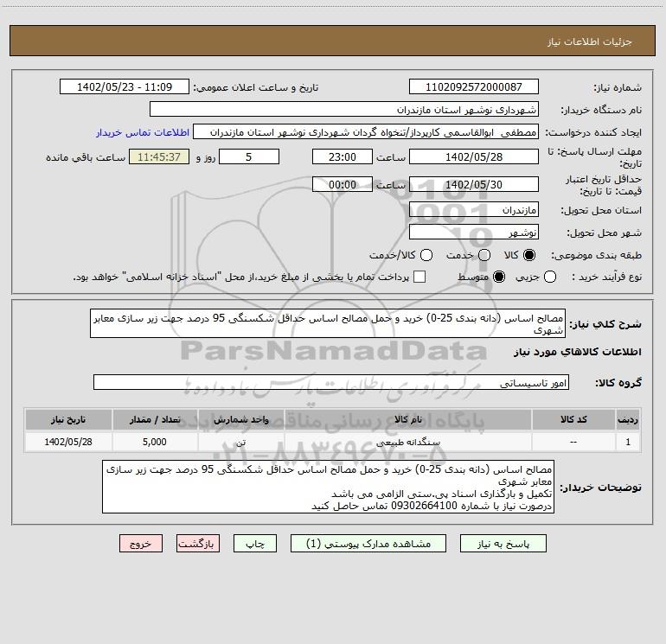666x644 pixels.
Task: Click the تعداد / مقدار column header
Action: tap(155, 419)
